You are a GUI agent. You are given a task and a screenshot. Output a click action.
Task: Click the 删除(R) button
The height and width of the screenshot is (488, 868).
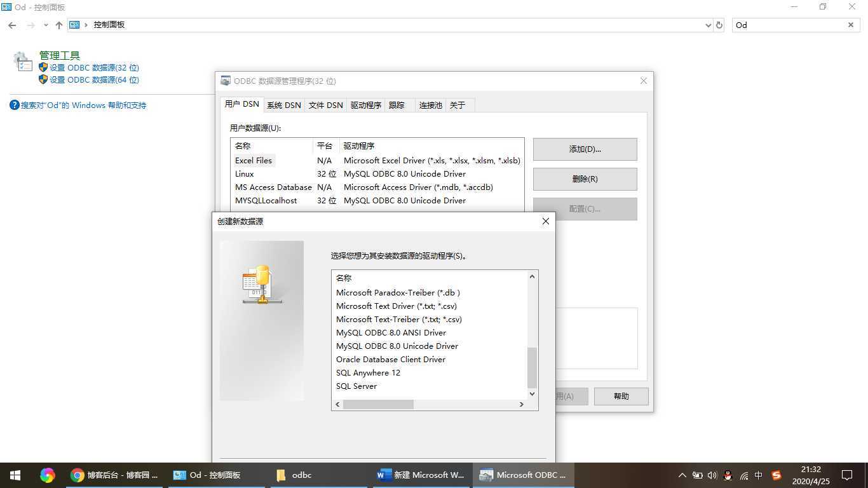point(585,179)
